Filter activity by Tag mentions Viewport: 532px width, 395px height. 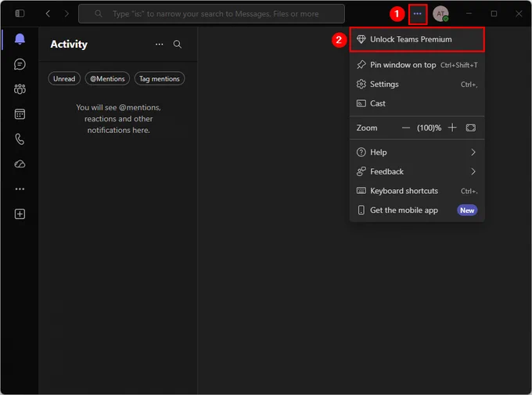coord(160,79)
